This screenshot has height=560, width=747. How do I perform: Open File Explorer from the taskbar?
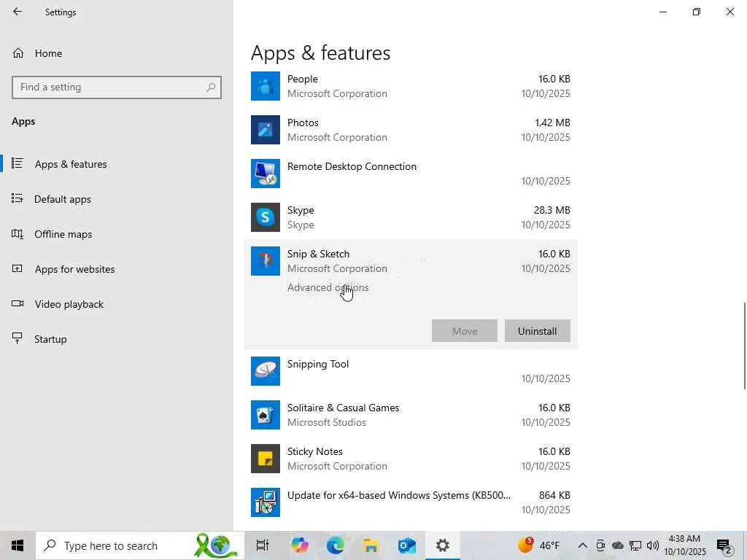click(x=371, y=545)
